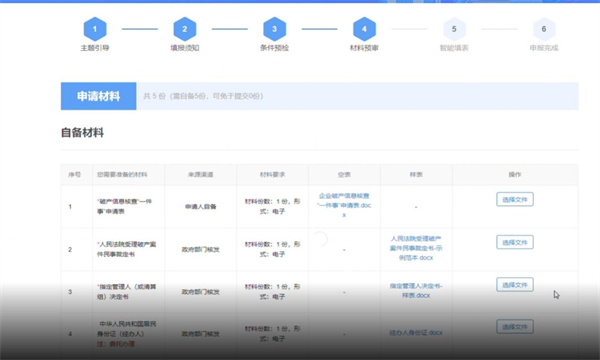Click the 材料要求 column header
This screenshot has width=600, height=360.
pyautogui.click(x=272, y=174)
